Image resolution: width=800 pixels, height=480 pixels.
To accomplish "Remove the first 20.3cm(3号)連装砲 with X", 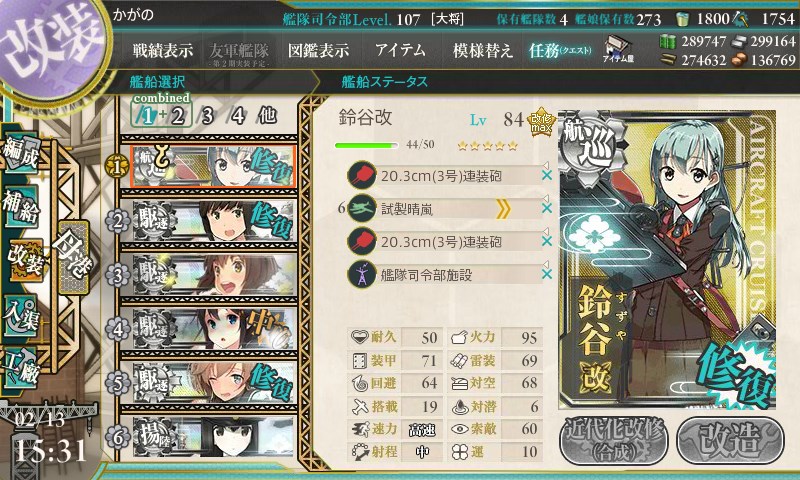I will pos(546,175).
